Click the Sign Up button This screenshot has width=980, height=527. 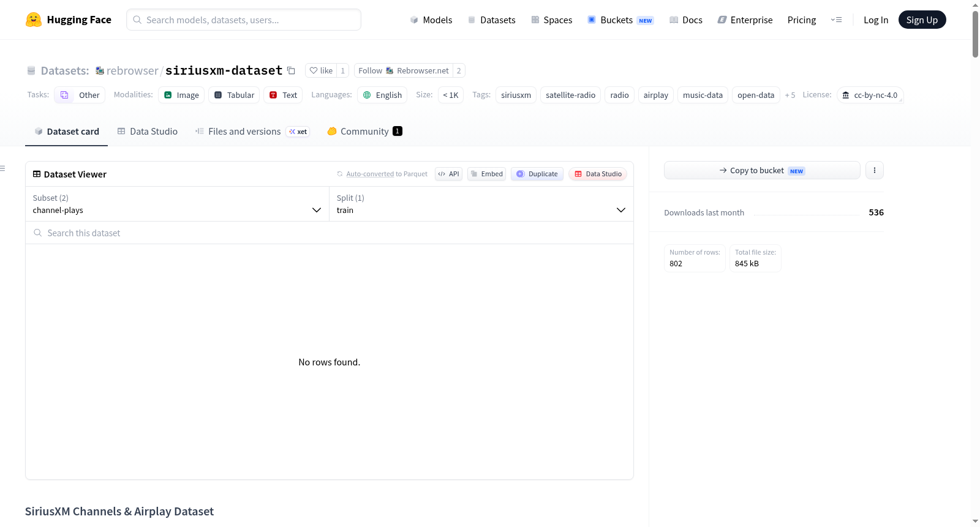[x=922, y=20]
